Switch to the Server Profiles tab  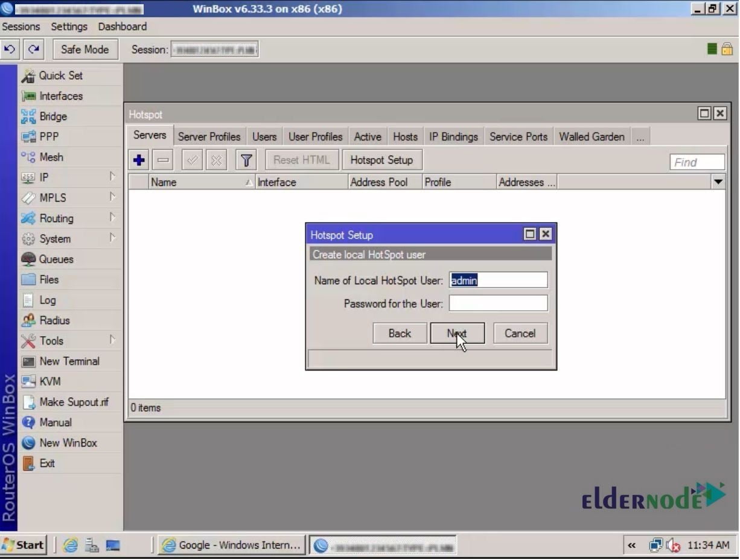pyautogui.click(x=209, y=136)
